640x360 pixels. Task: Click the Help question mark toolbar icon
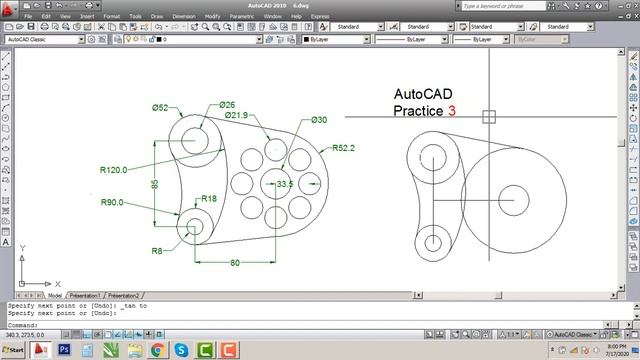309,27
